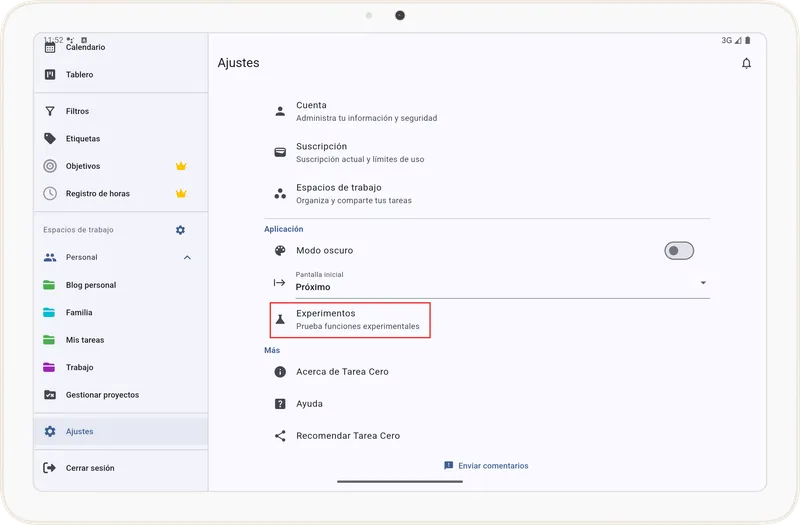The image size is (800, 525).
Task: Click the Acerca de info icon
Action: pos(280,372)
